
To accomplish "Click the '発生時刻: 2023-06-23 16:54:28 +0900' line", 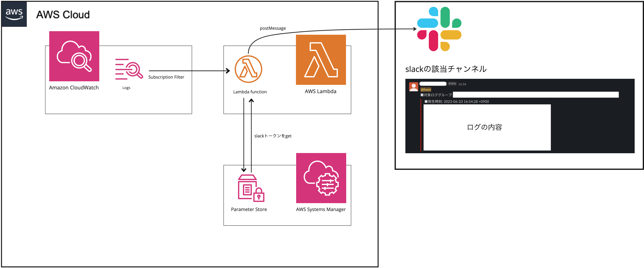I will pos(456,101).
